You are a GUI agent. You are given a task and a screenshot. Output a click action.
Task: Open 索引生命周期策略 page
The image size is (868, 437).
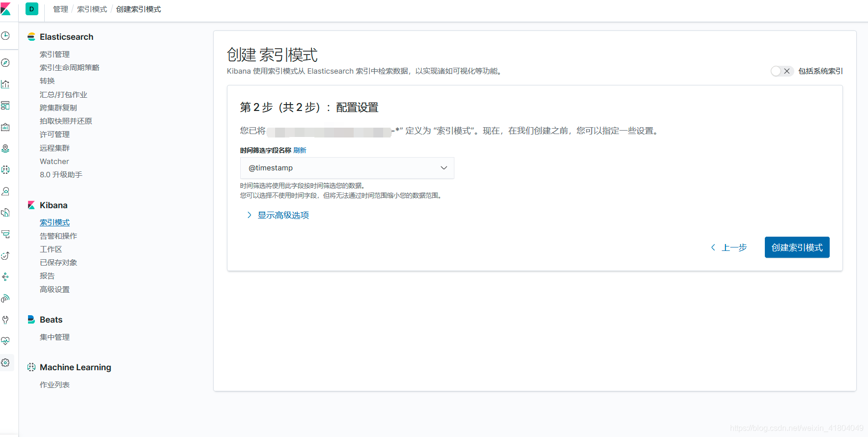tap(69, 67)
